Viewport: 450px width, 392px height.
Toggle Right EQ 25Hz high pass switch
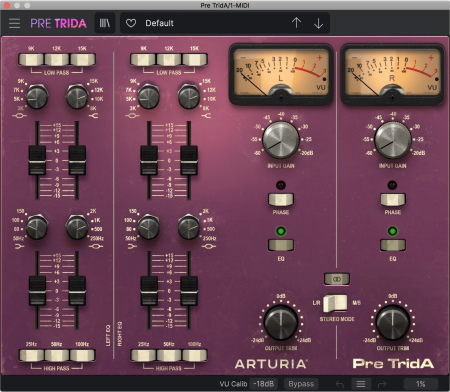(143, 355)
